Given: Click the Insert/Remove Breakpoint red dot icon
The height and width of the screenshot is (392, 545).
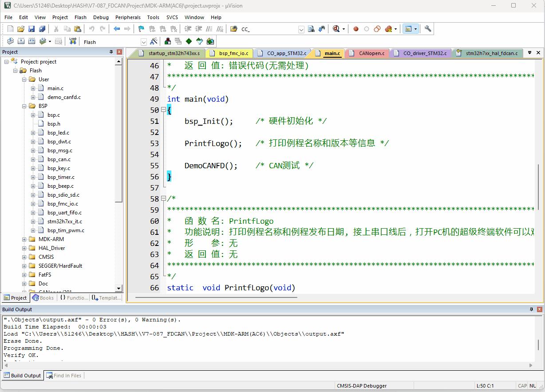Looking at the screenshot, I should (x=356, y=29).
